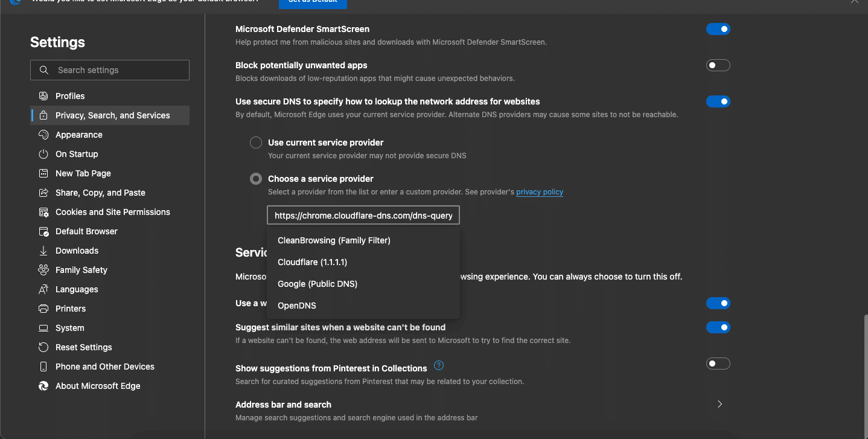Click the Appearance palette icon
This screenshot has height=439, width=868.
(43, 135)
